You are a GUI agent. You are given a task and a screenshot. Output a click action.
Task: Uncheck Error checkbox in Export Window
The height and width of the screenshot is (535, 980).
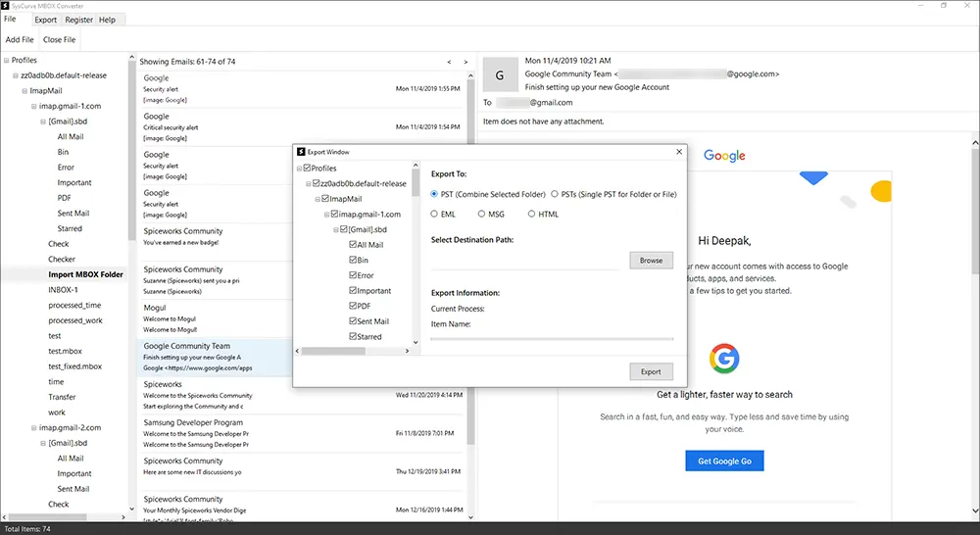tap(353, 275)
